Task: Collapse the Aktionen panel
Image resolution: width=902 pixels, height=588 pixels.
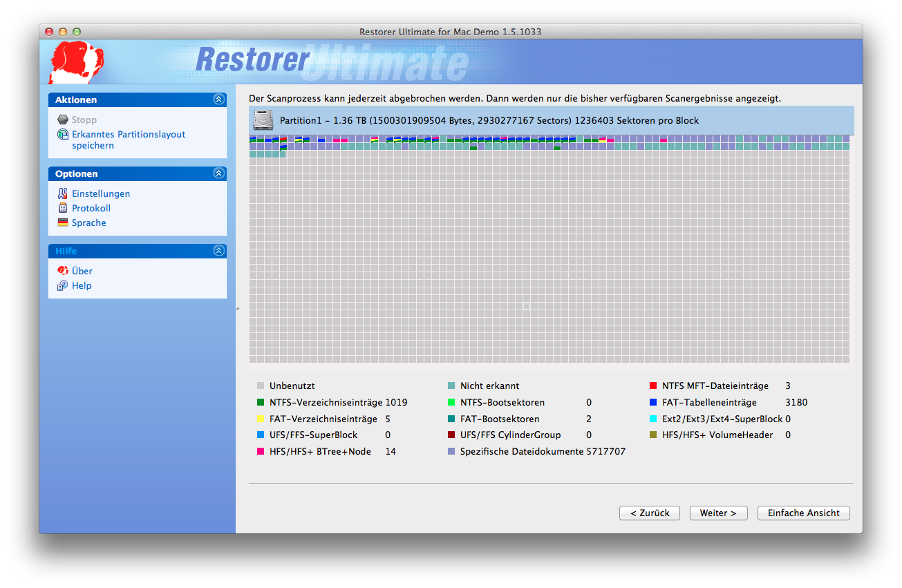Action: (219, 99)
